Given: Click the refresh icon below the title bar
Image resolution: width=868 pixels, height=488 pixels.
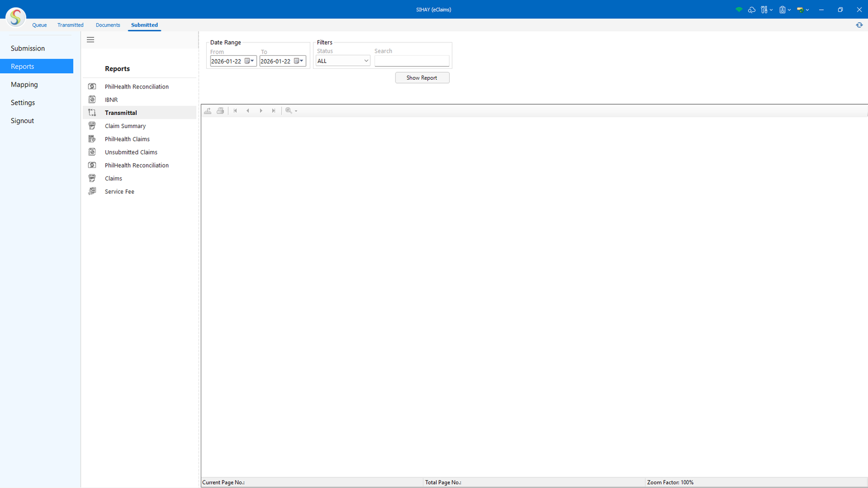Looking at the screenshot, I should pos(859,25).
